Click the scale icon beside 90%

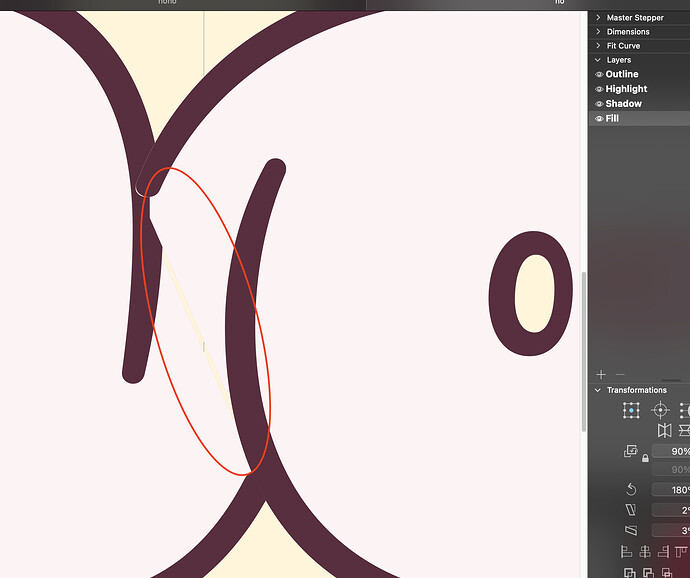(x=631, y=451)
